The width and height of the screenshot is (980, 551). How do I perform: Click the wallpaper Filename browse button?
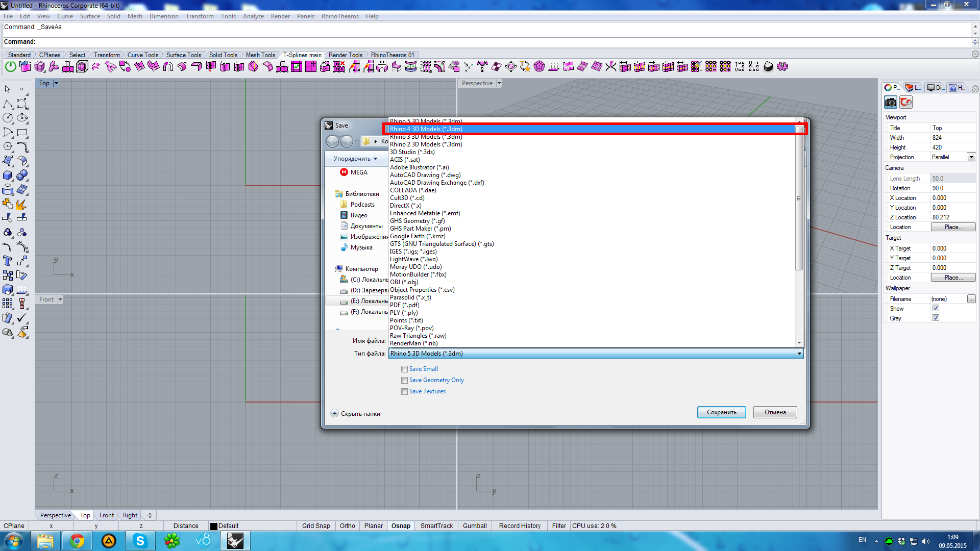[971, 299]
